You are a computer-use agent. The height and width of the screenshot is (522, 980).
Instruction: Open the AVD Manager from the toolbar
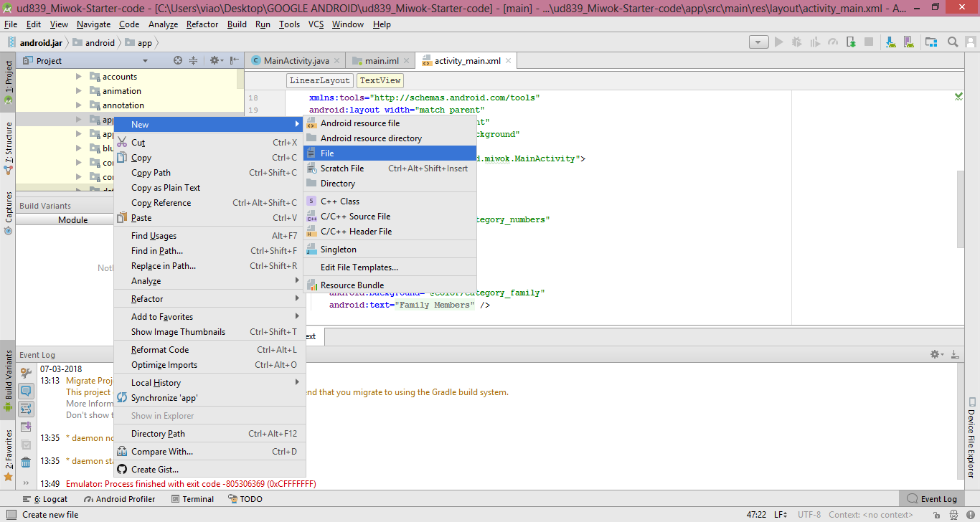click(x=908, y=42)
